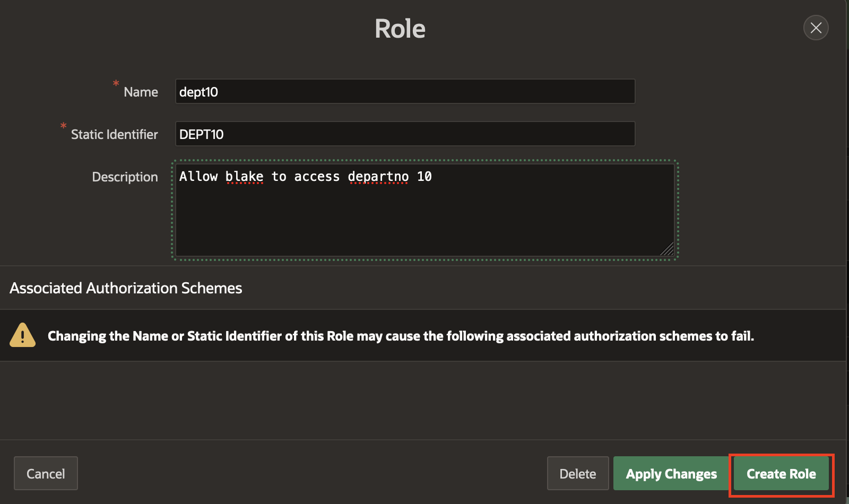The width and height of the screenshot is (849, 504).
Task: Click the Delete button
Action: [x=577, y=473]
